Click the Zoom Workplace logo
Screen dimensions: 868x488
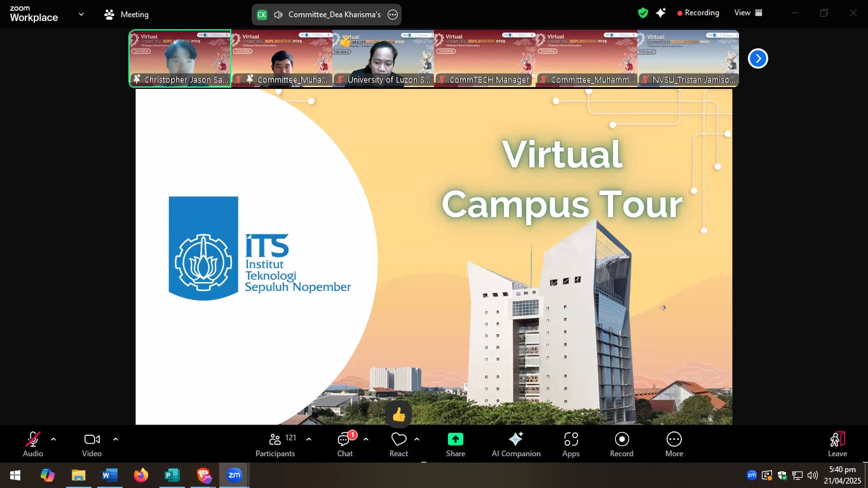[34, 14]
